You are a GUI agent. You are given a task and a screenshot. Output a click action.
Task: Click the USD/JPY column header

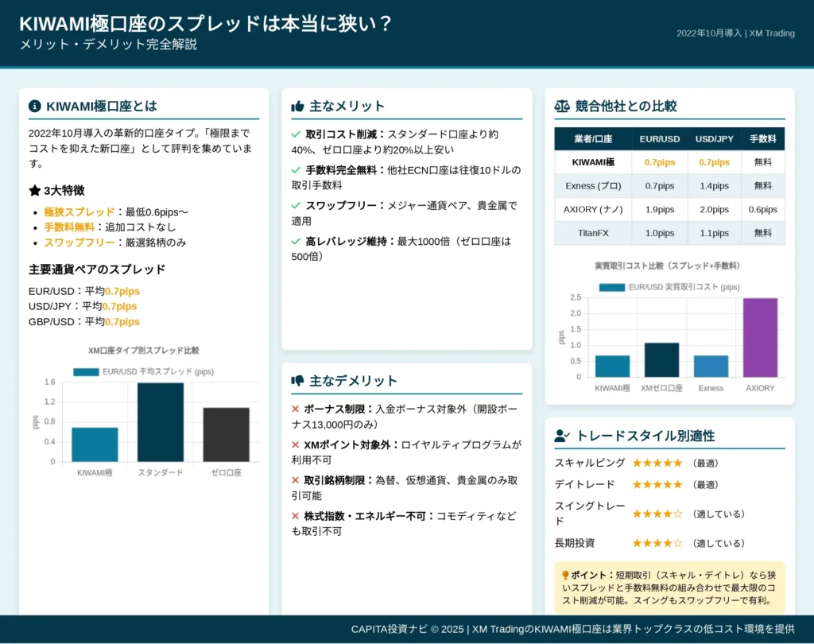(x=714, y=138)
